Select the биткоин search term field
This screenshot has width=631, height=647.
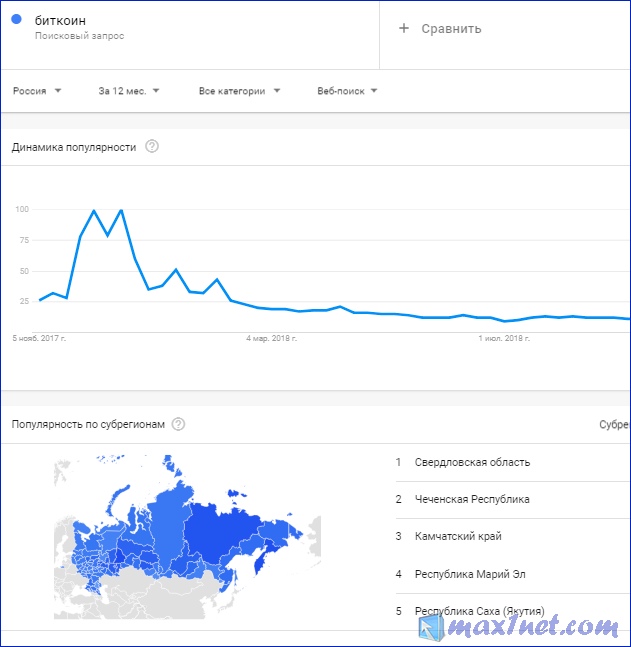(190, 35)
